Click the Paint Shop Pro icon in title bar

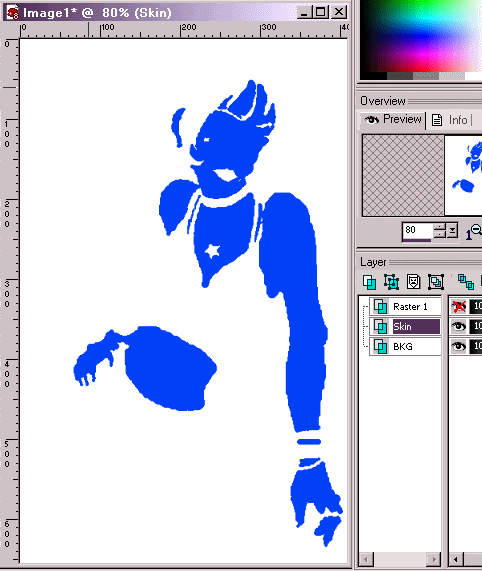pyautogui.click(x=13, y=13)
